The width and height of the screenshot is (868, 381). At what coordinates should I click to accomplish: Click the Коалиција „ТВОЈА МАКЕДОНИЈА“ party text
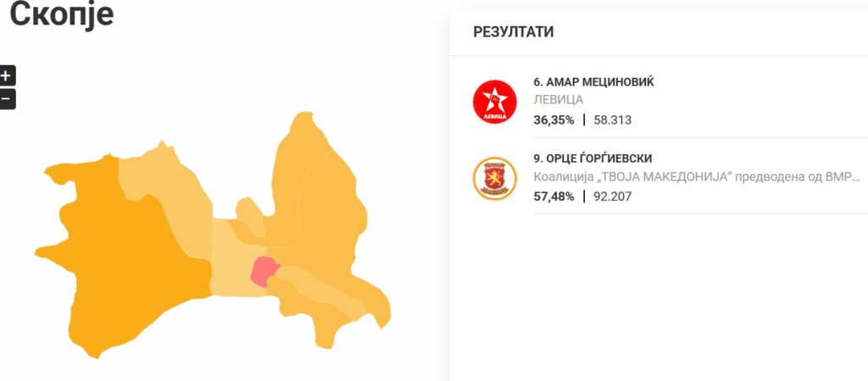coord(697,177)
